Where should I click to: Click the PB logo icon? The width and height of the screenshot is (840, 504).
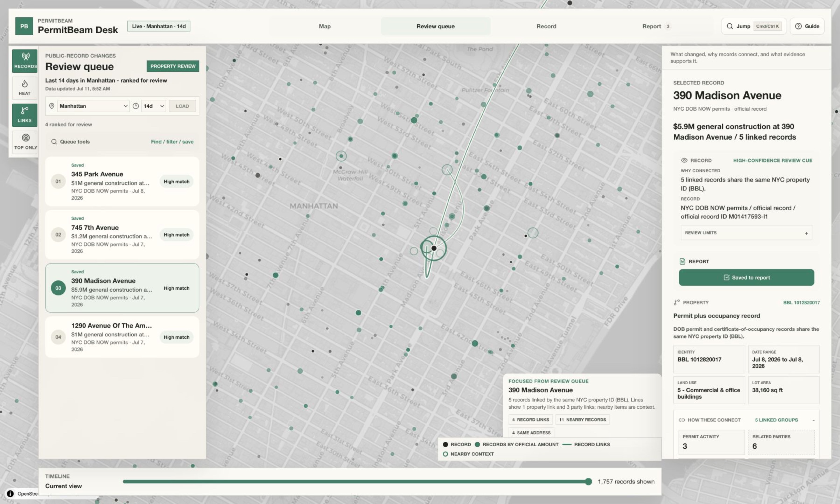(24, 26)
